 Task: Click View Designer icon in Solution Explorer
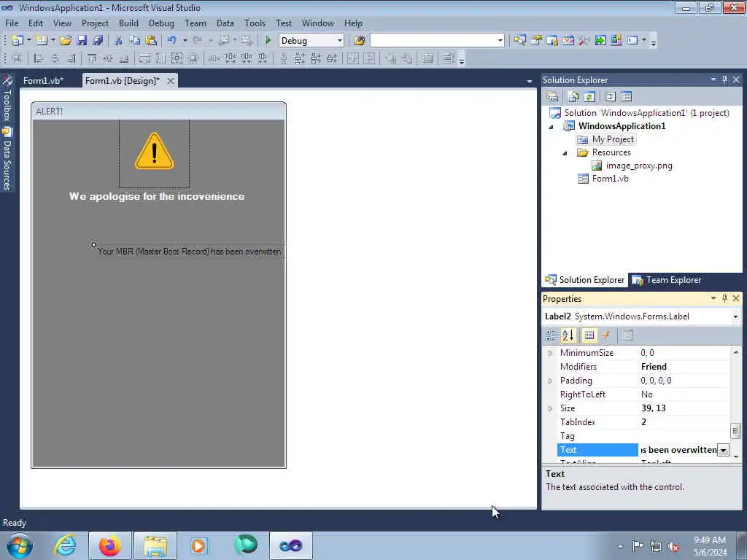pos(626,97)
